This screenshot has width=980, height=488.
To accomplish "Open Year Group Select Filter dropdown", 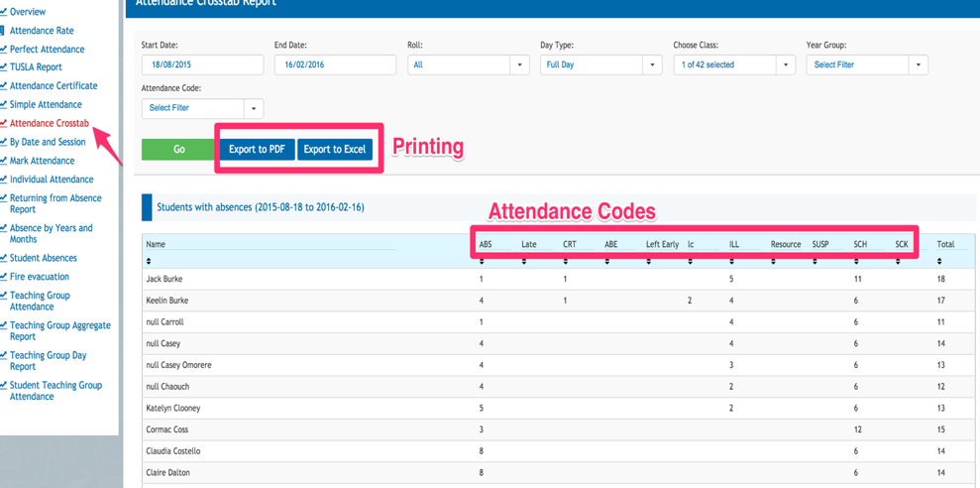I will click(x=867, y=65).
